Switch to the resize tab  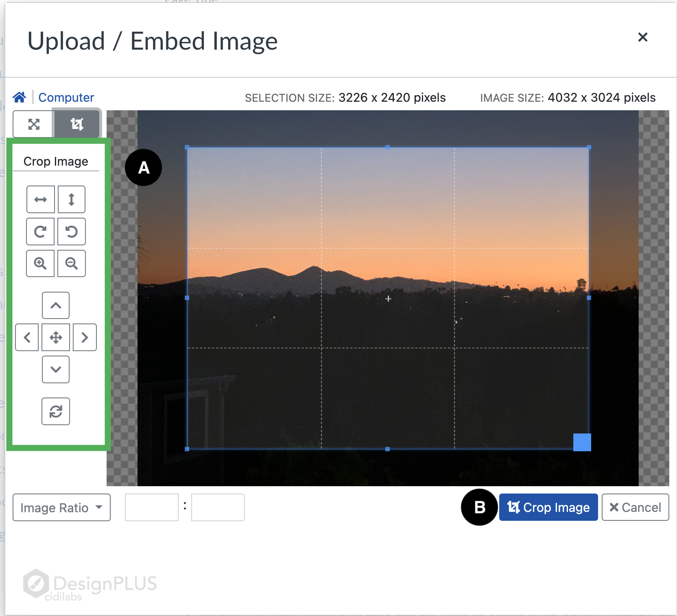tap(33, 124)
